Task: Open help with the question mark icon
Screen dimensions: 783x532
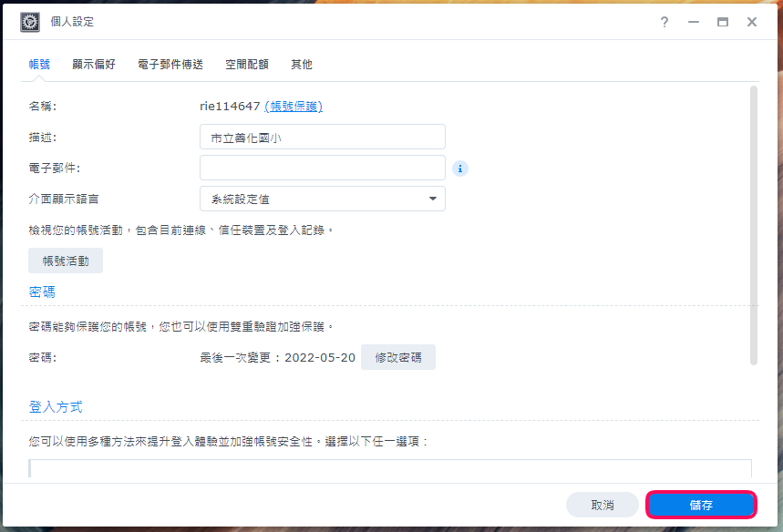Action: pyautogui.click(x=665, y=22)
